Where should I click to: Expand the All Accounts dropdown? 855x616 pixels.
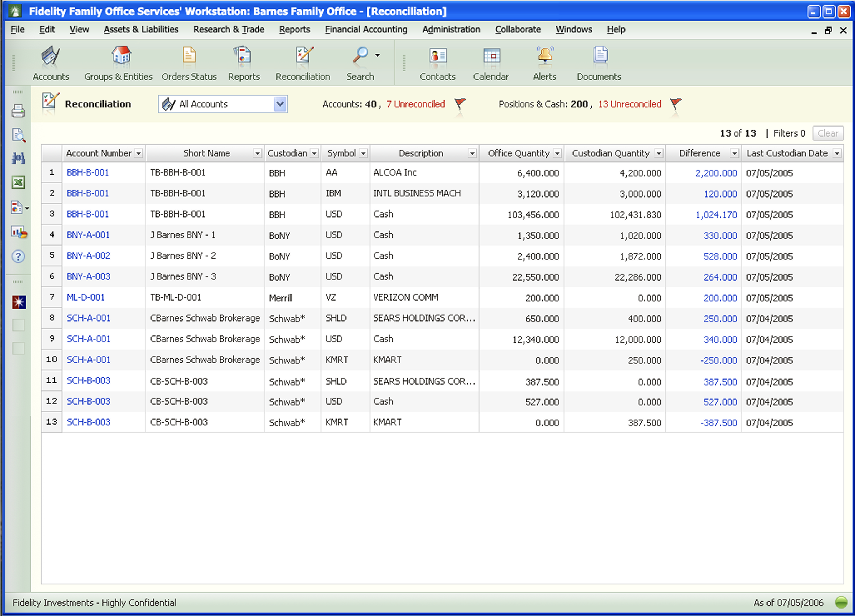pos(280,104)
